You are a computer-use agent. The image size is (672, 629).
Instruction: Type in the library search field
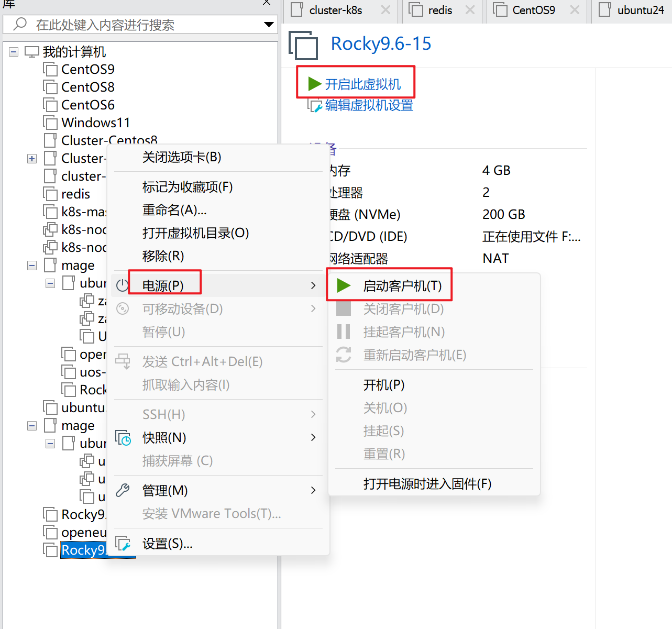[x=141, y=25]
